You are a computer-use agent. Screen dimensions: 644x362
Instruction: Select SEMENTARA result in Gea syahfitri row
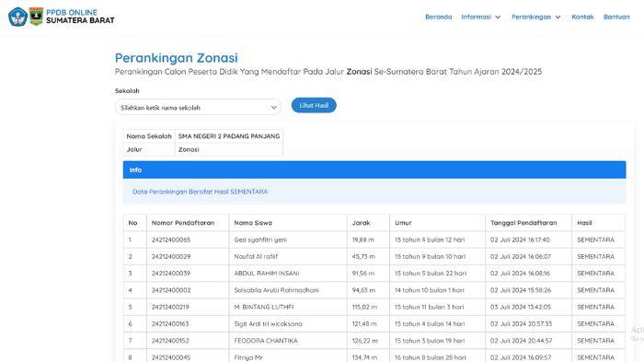point(595,239)
